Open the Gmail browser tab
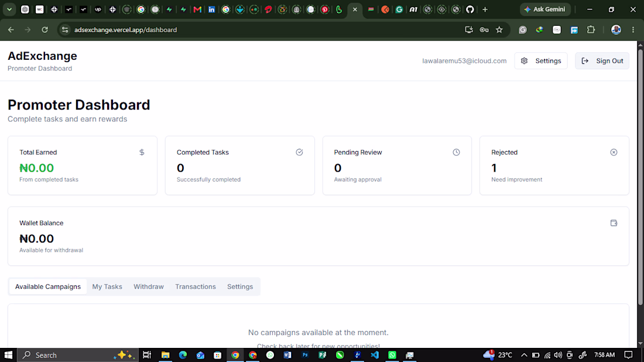Screen dimensions: 644x362 197,9
